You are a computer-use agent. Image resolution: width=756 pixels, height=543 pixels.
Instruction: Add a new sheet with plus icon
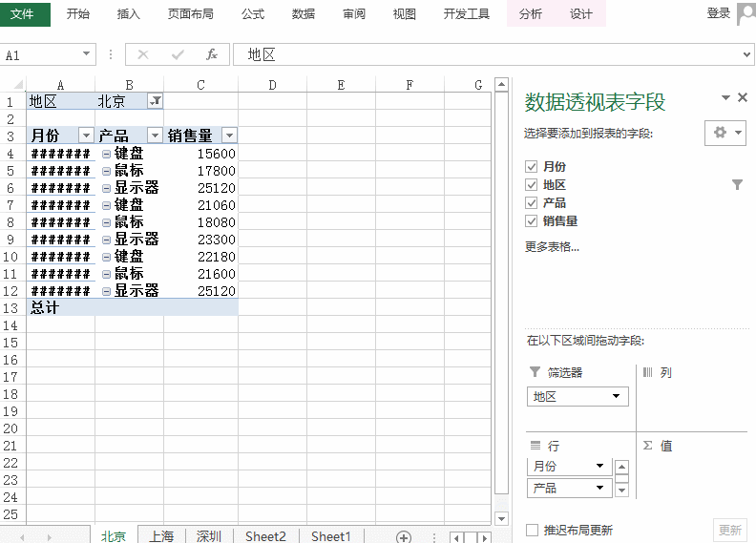click(x=404, y=536)
